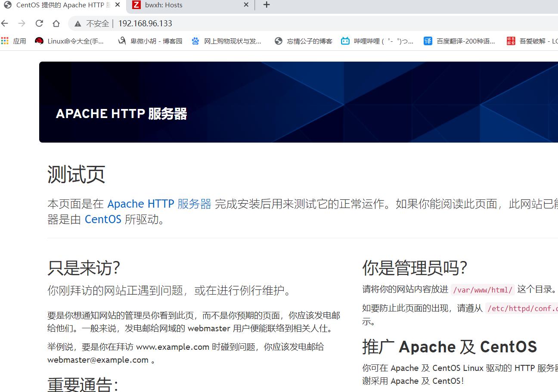558x392 pixels.
Task: Open the 哔哩哔哩 bookmark
Action: coord(377,41)
